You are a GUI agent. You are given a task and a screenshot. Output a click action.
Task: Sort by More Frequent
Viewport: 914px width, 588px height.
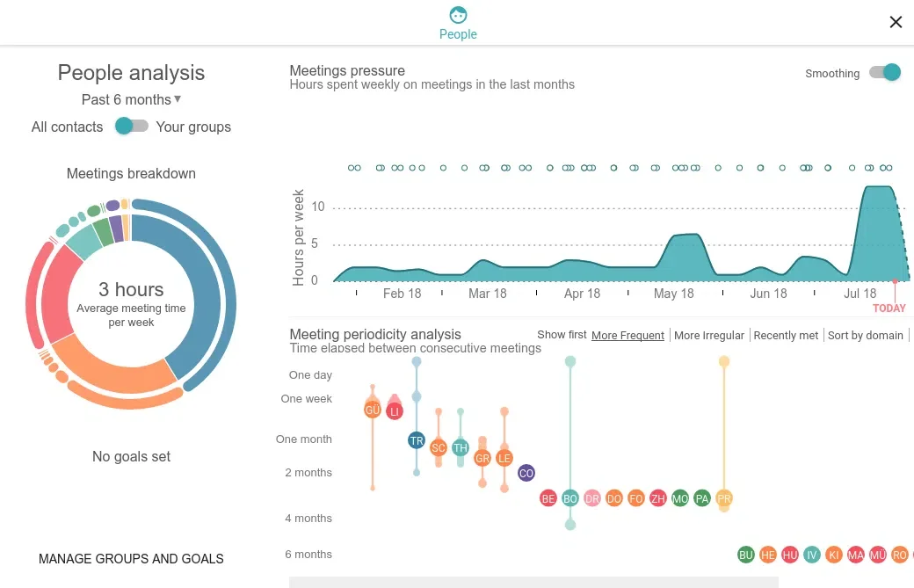(x=627, y=335)
